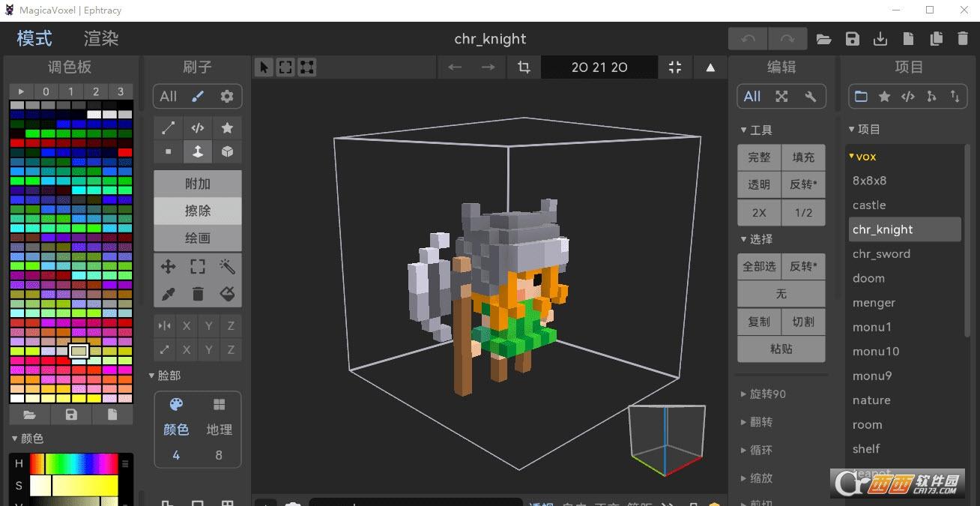Toggle the mirror mode icon
The image size is (980, 506).
click(x=165, y=325)
